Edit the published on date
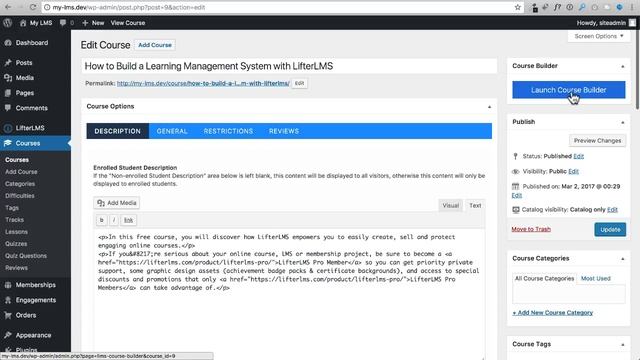Screen dimensions: 640x360 click(517, 195)
